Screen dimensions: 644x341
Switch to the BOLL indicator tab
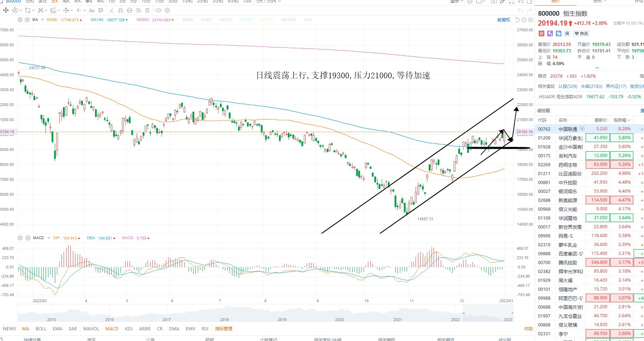(x=41, y=329)
